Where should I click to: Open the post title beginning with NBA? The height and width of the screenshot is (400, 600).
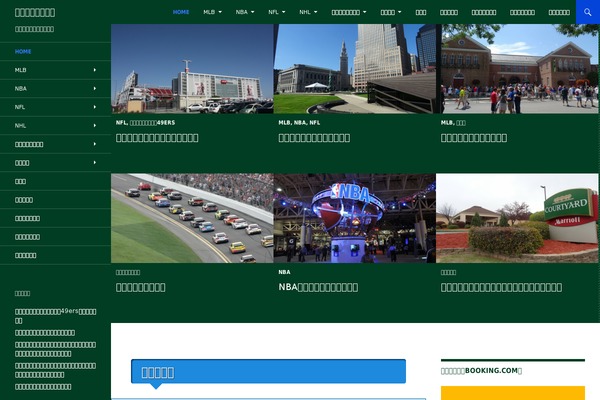point(318,287)
